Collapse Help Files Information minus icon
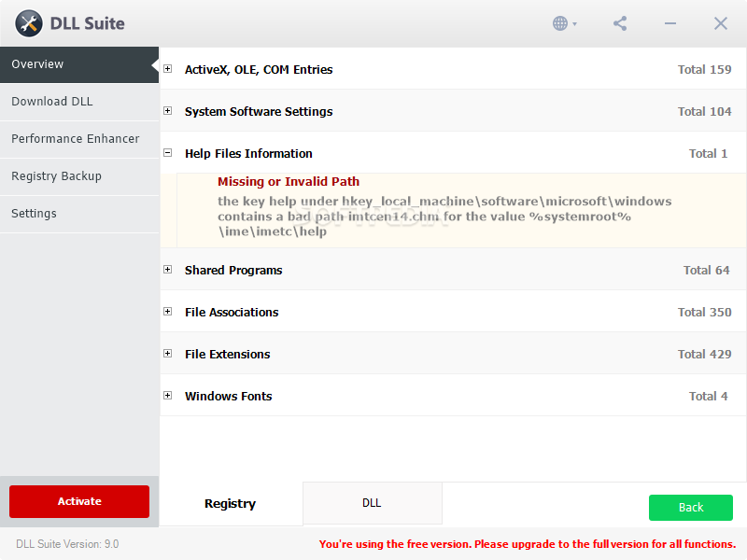 168,153
